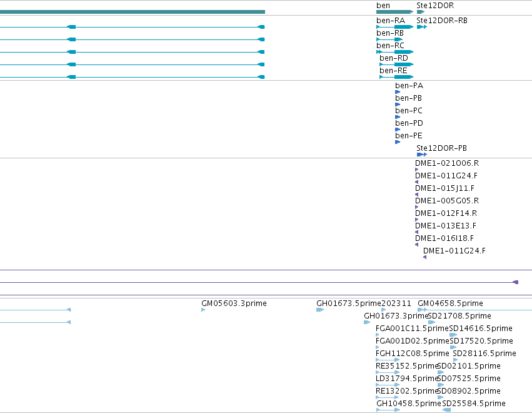Click the FGA001C11.5prime EST label
Viewport: 532px width, 413px height.
click(x=412, y=329)
